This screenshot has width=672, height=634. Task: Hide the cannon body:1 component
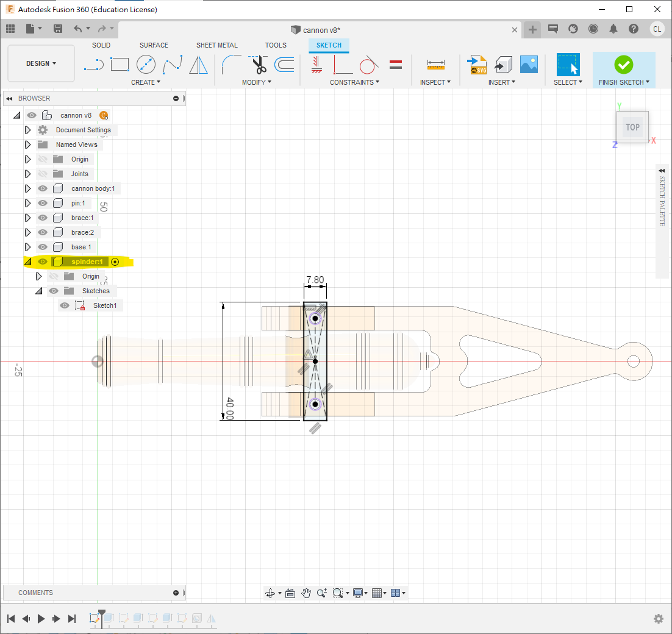click(43, 188)
